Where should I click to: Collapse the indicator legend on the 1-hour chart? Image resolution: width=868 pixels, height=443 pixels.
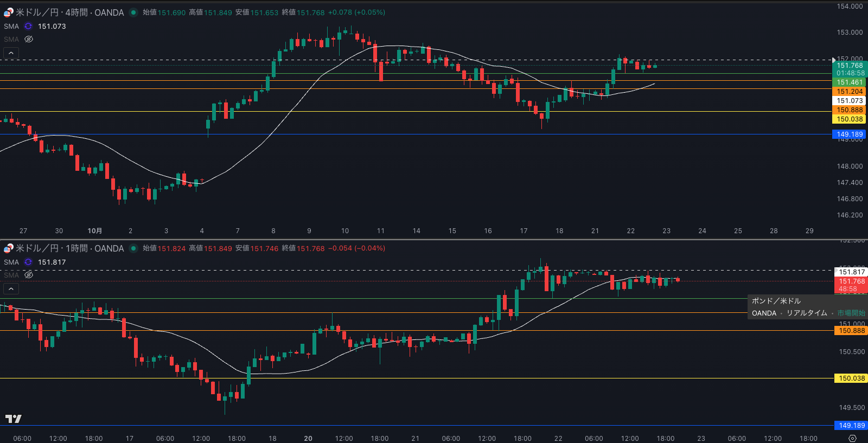[x=11, y=288]
